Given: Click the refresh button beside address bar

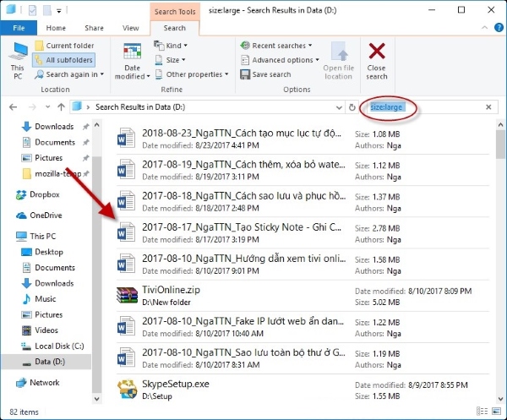Looking at the screenshot, I should 352,107.
